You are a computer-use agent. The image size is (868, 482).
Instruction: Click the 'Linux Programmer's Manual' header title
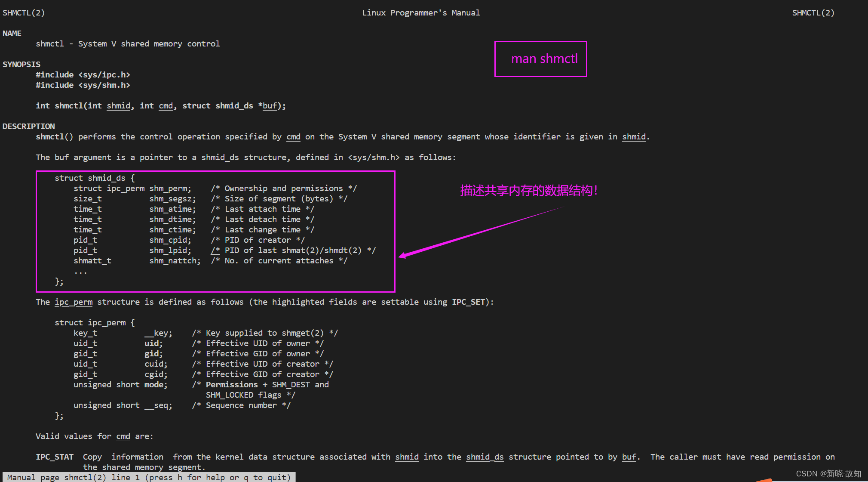[x=420, y=13]
